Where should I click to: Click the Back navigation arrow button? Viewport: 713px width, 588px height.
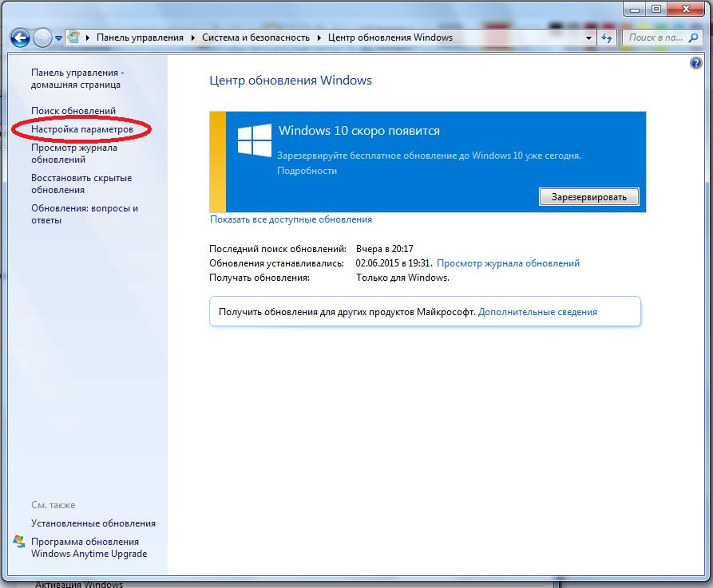[x=20, y=37]
